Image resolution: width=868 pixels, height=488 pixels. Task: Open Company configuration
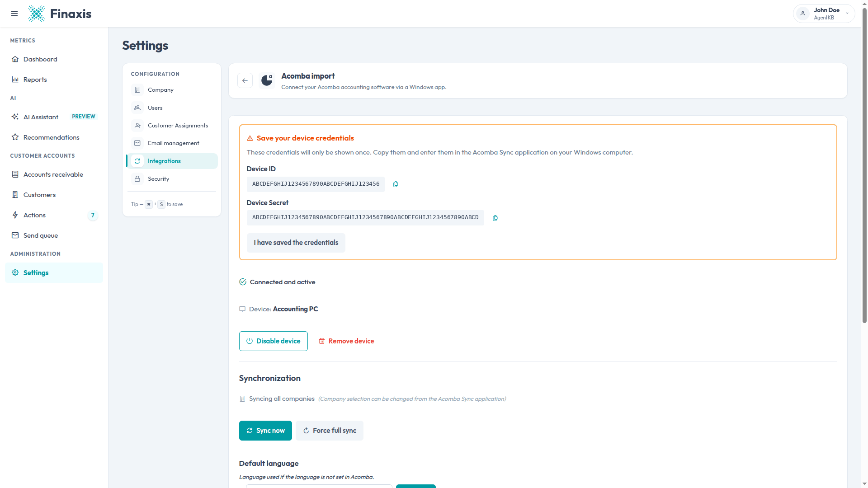[x=172, y=90]
